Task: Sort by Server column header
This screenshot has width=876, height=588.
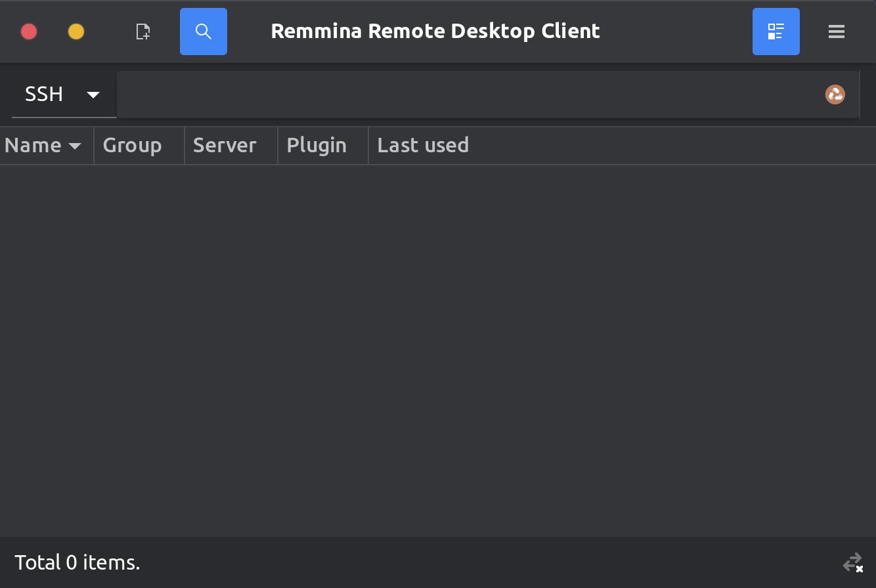Action: (231, 146)
